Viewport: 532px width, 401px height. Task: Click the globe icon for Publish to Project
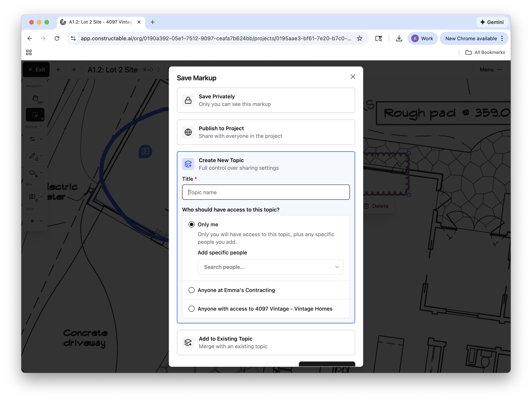point(188,132)
